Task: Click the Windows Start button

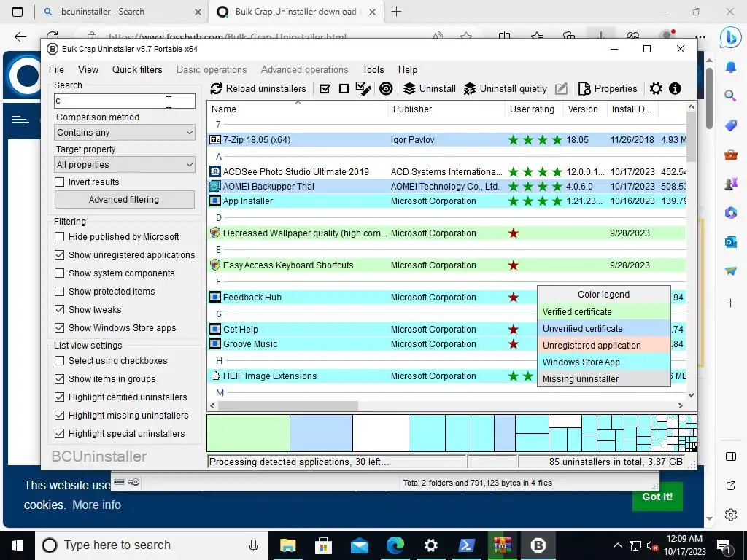Action: click(18, 545)
